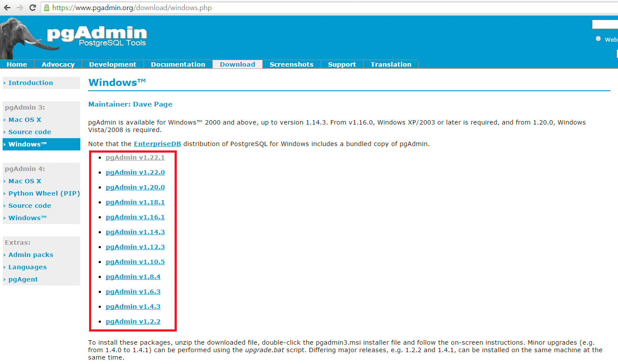The height and width of the screenshot is (364, 618).
Task: Open the Translation section
Action: 390,64
